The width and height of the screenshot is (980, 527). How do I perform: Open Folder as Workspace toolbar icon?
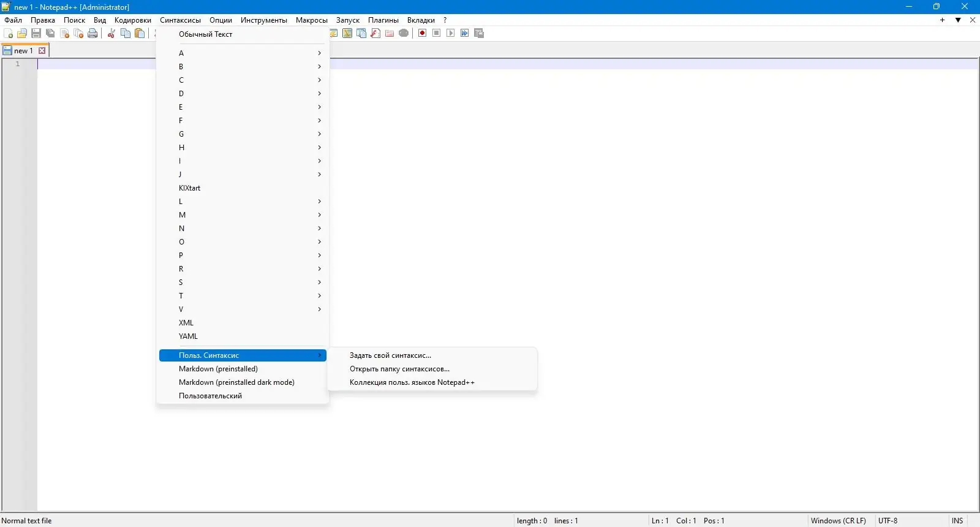tap(390, 33)
